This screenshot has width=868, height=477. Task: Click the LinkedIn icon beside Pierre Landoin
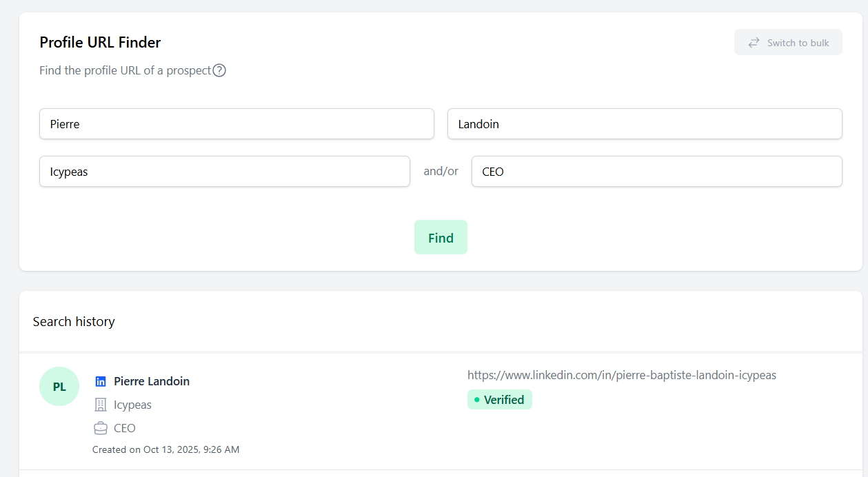tap(101, 381)
